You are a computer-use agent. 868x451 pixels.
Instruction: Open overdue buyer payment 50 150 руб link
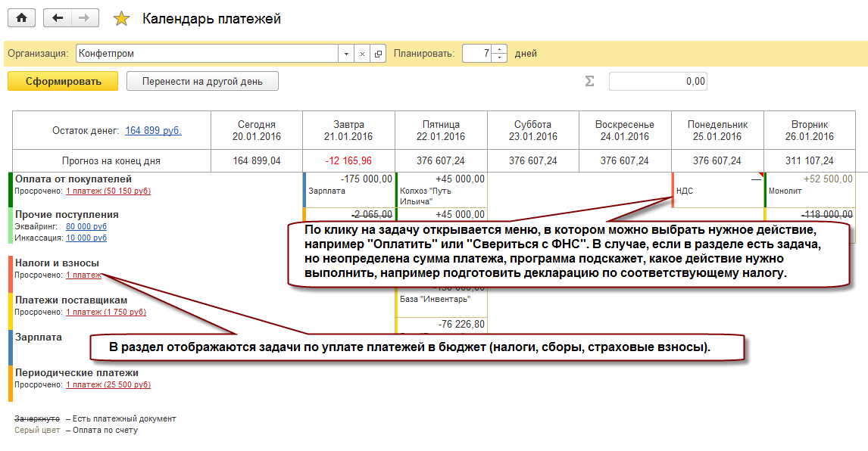click(x=108, y=191)
